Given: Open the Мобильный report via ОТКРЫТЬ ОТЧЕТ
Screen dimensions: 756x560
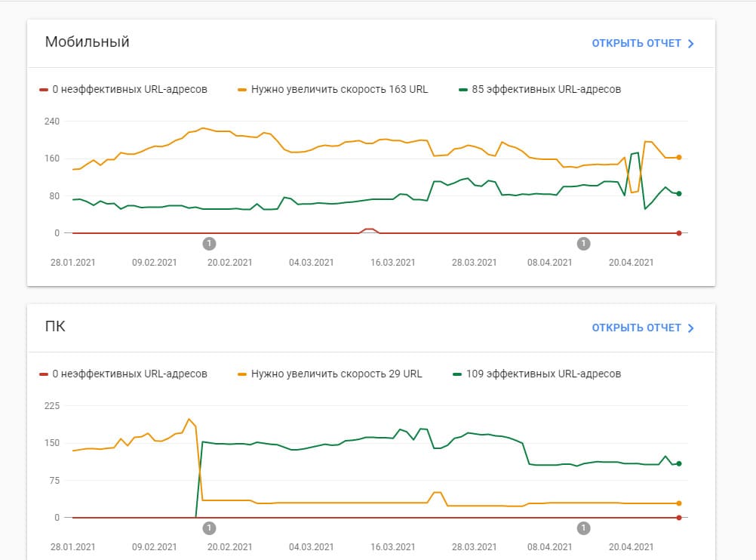Looking at the screenshot, I should tap(636, 43).
